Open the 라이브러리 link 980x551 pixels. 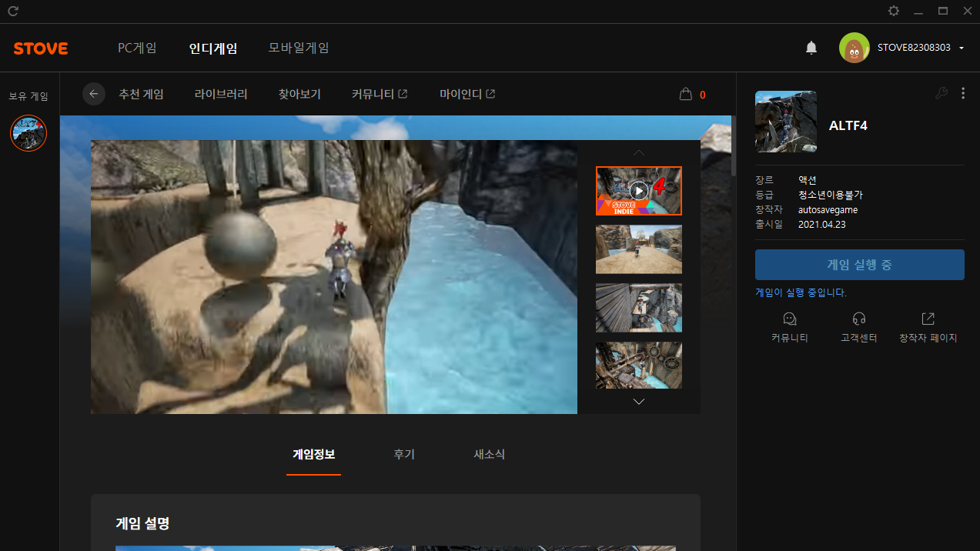221,95
